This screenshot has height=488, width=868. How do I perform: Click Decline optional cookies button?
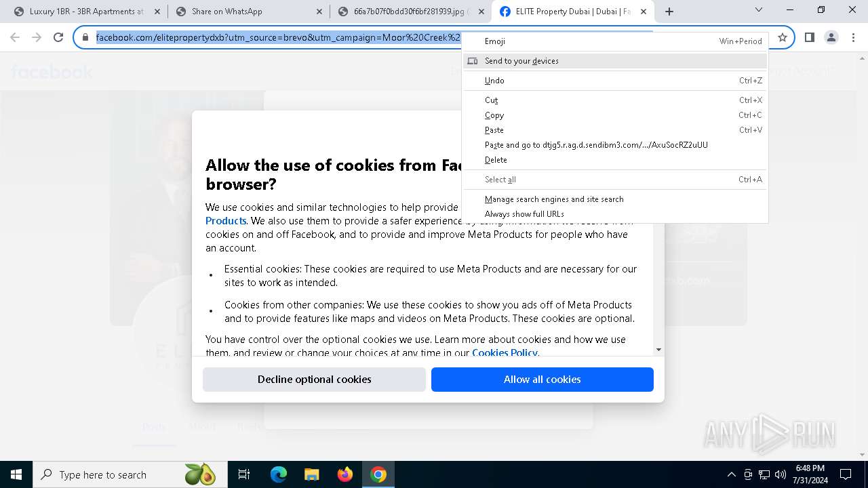coord(314,380)
